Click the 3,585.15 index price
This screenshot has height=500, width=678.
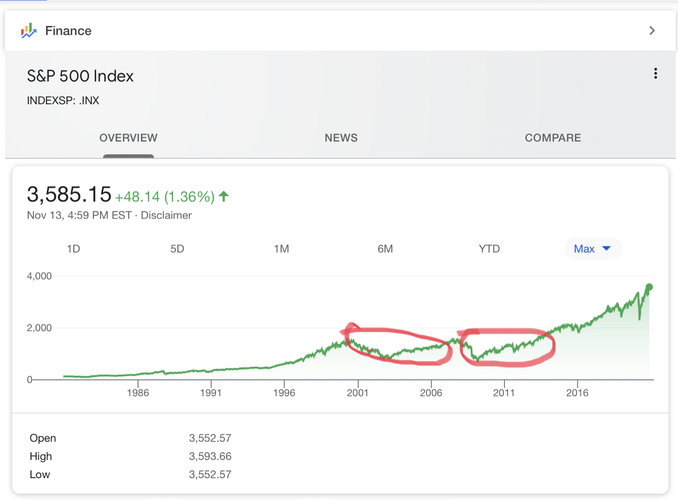(69, 194)
